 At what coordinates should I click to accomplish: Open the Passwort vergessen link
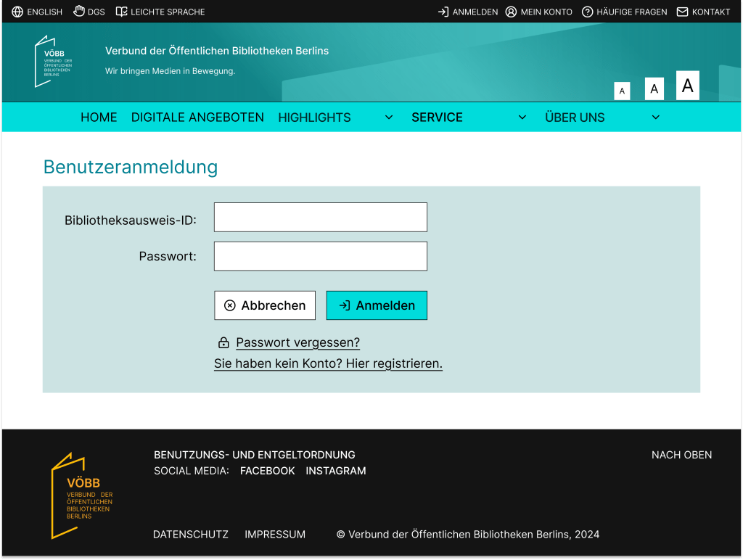coord(297,342)
